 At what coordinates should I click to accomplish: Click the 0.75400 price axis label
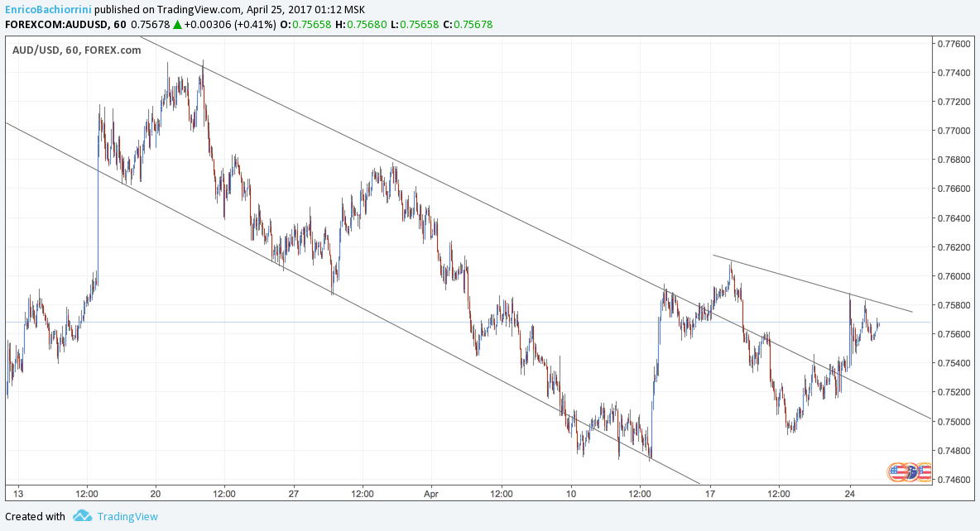click(954, 364)
